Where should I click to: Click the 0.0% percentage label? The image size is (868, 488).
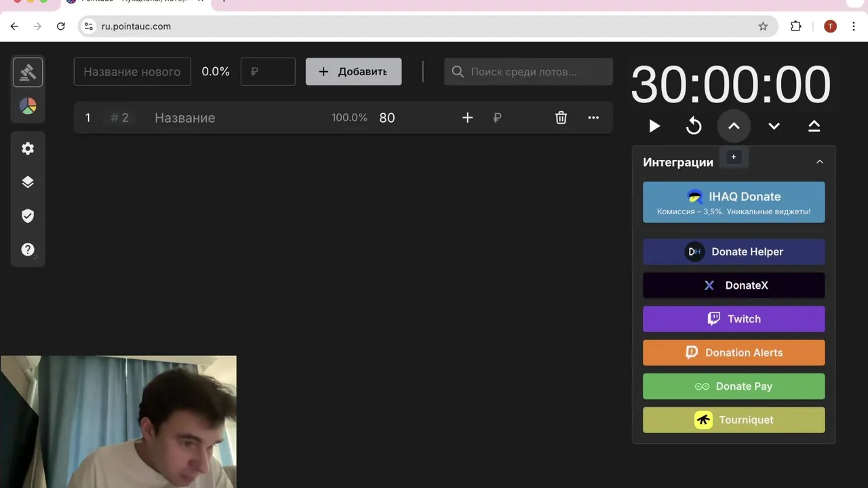[x=216, y=72]
